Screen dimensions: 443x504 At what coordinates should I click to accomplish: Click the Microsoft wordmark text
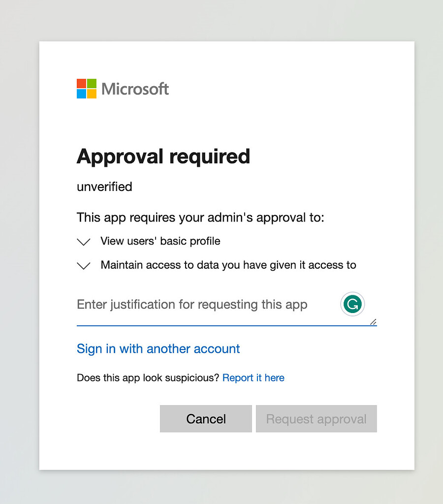pos(135,89)
